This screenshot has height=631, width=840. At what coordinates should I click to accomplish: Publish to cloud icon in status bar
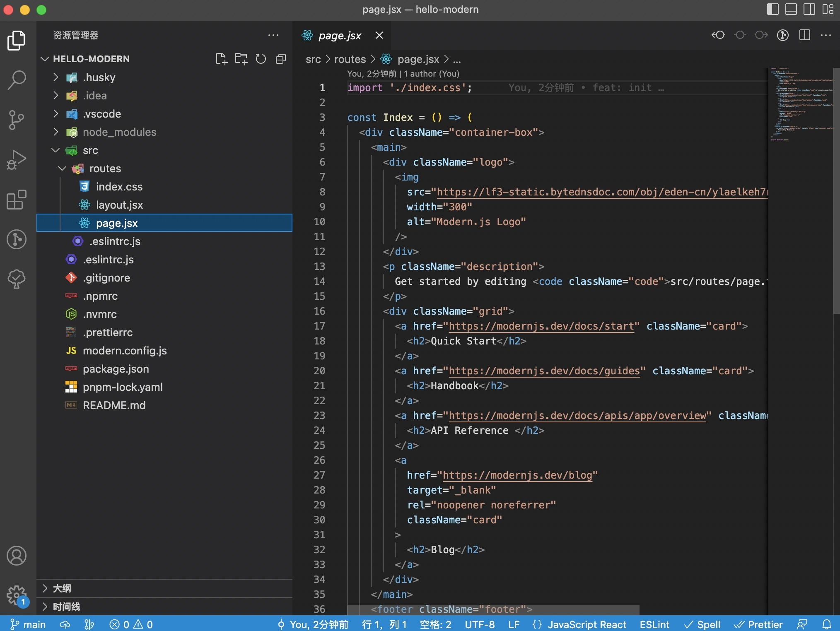65,624
